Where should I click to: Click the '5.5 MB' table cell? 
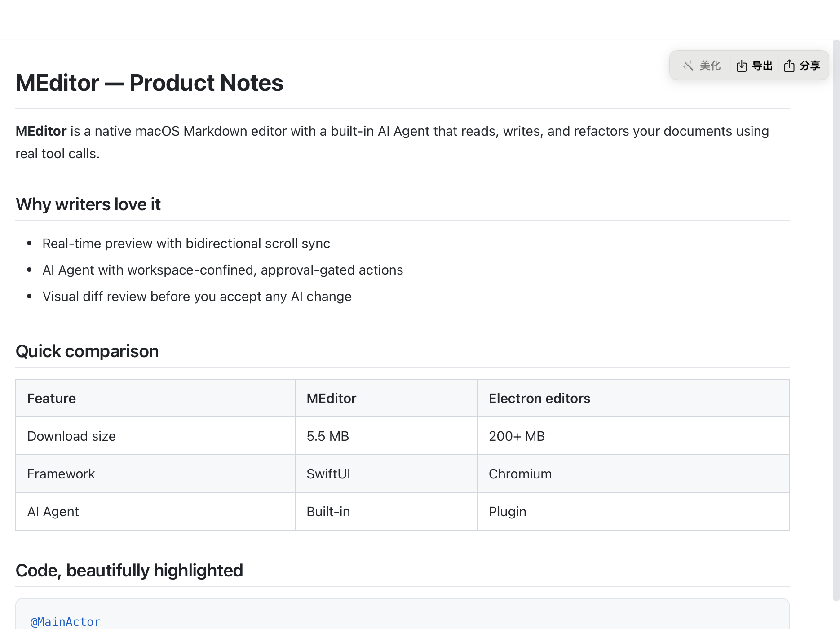(386, 436)
